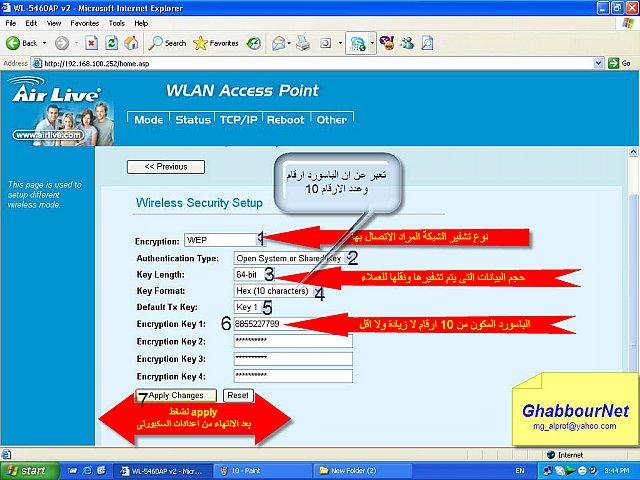Click the Edit page icon
The height and width of the screenshot is (480, 640).
326,43
